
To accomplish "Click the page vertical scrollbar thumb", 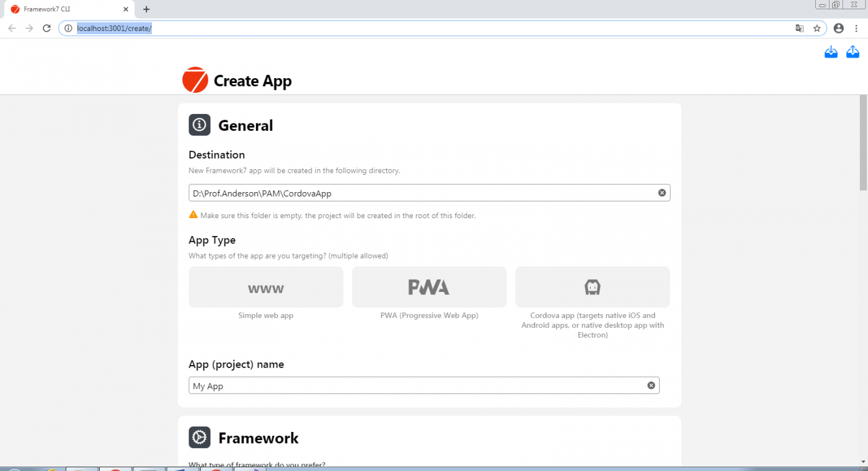I will [x=863, y=143].
